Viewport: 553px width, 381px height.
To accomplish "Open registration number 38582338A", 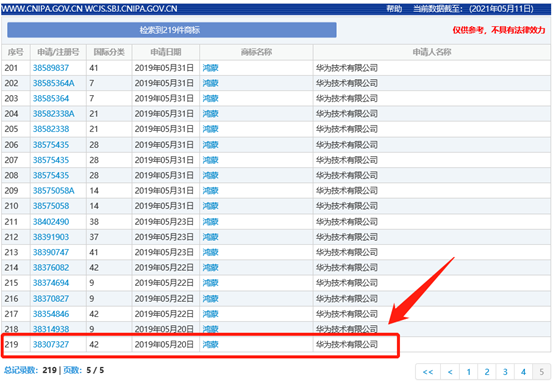I will [54, 114].
